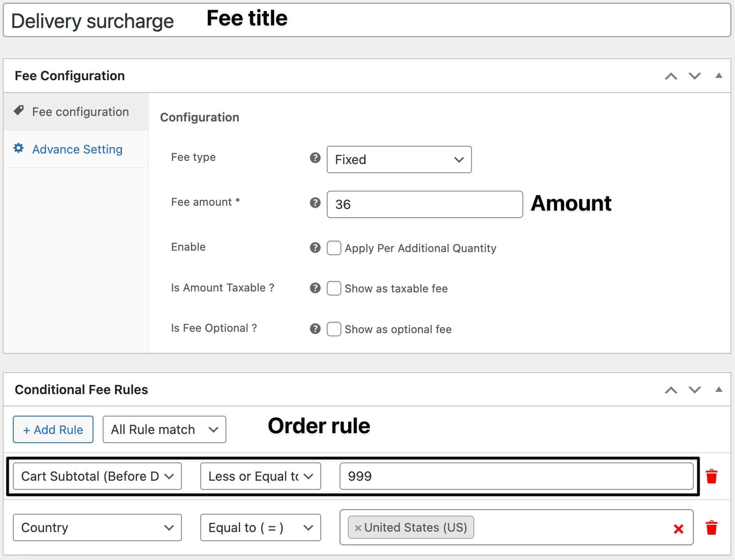Click the help icon next to Fee amount
The image size is (735, 560).
pos(315,202)
